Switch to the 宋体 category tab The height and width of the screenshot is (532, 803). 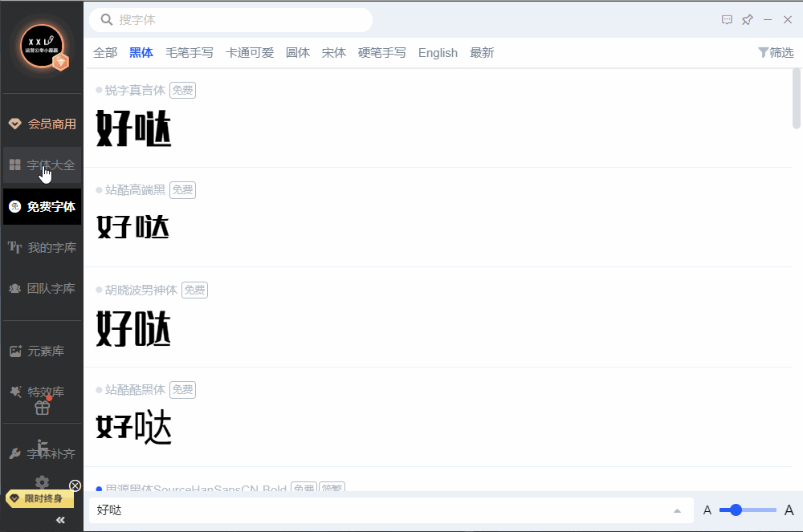click(x=334, y=53)
